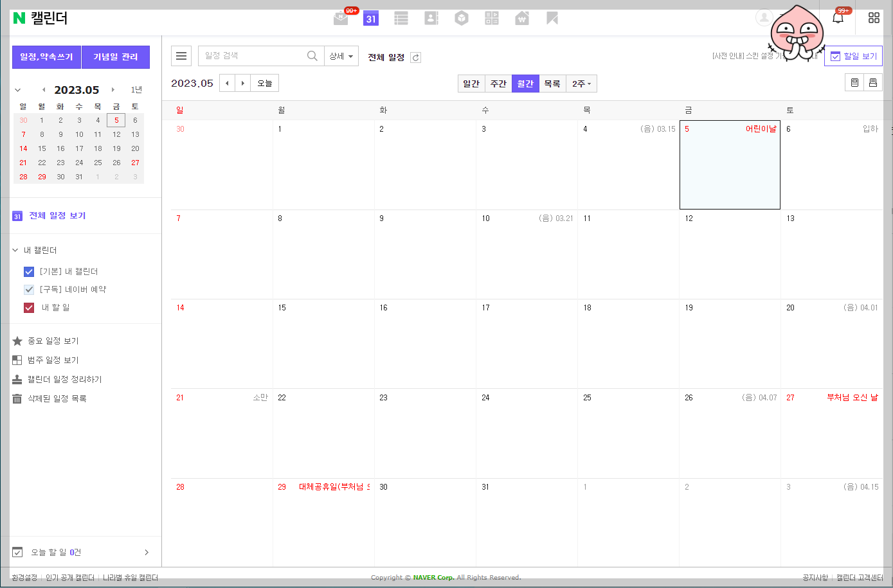Image resolution: width=893 pixels, height=588 pixels.
Task: Click 1년 view in mini calendar
Action: pos(136,90)
